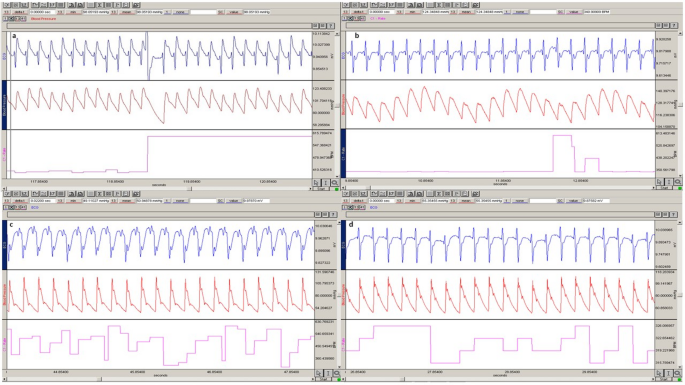Select the first toolbar icon in window c

click(7, 194)
